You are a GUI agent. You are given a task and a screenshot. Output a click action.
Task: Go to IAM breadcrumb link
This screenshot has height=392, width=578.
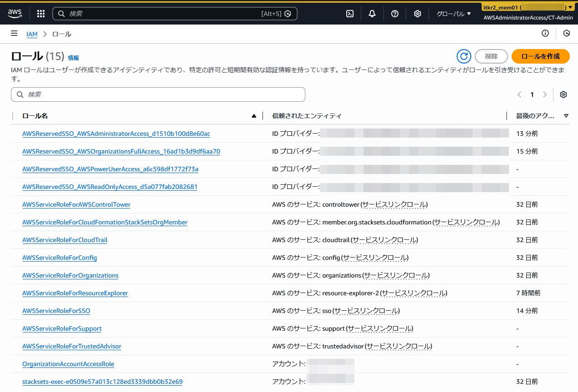point(32,34)
